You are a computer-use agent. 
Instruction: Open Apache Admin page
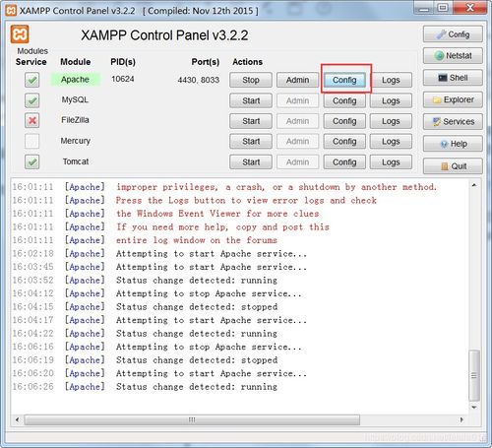tap(297, 80)
